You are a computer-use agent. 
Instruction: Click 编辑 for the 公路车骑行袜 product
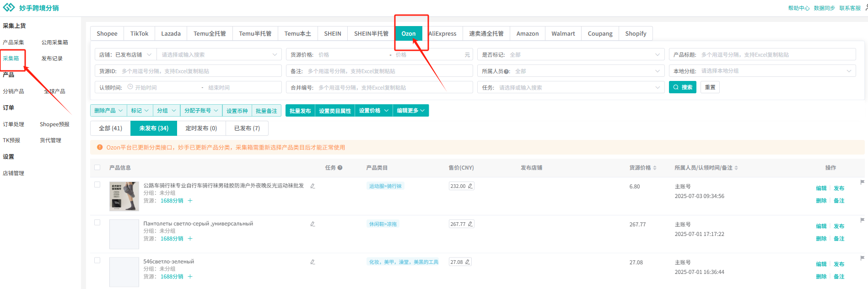coord(821,188)
